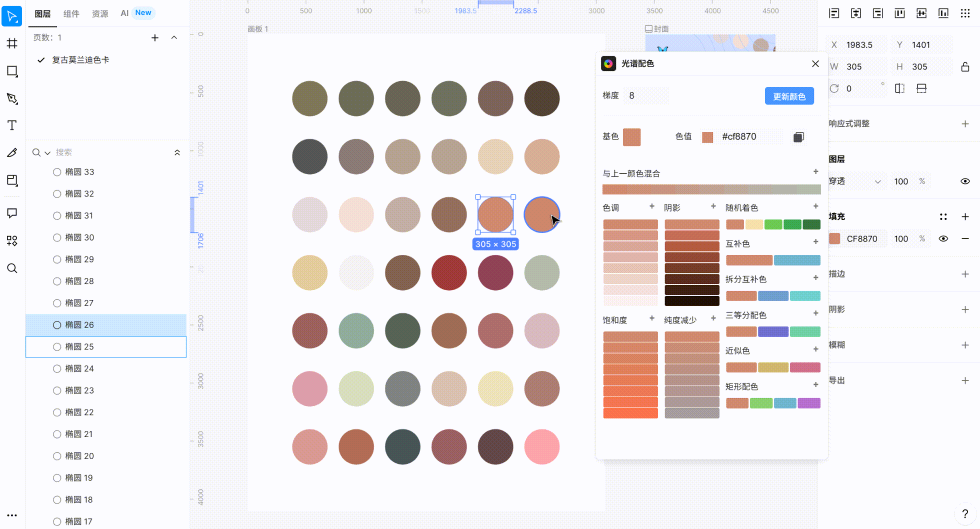980x529 pixels.
Task: Click the fill style library dots icon
Action: tap(943, 216)
